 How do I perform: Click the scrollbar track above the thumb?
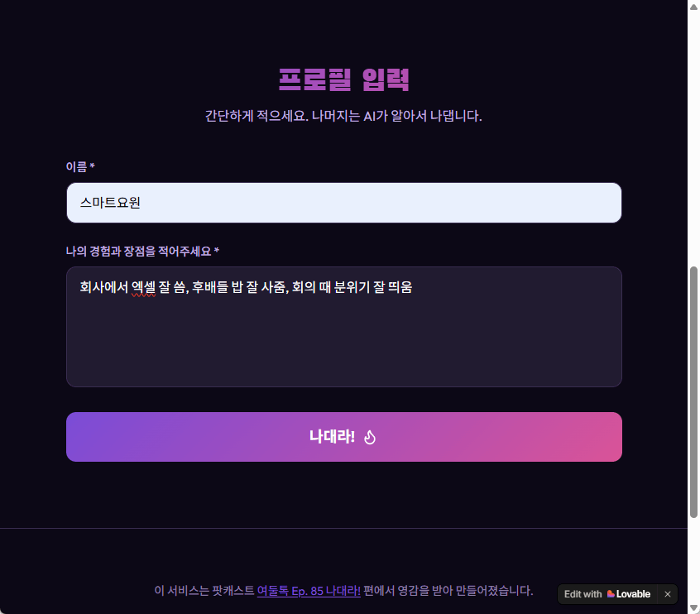pos(693,132)
